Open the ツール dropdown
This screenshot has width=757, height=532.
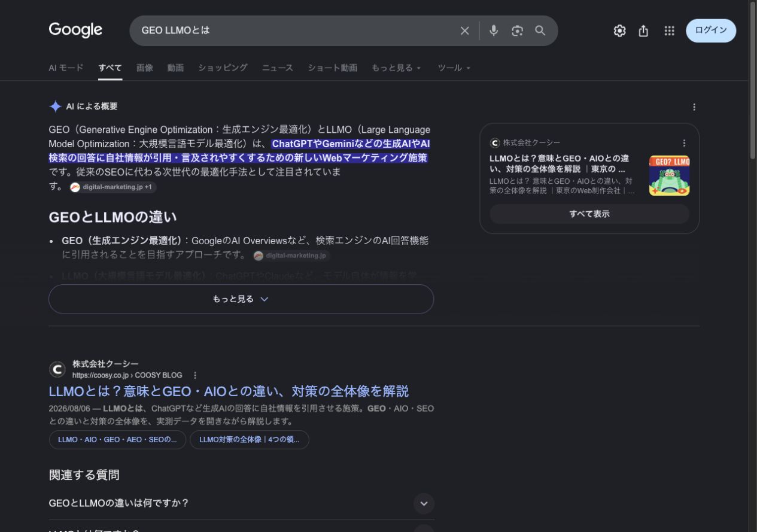coord(454,68)
